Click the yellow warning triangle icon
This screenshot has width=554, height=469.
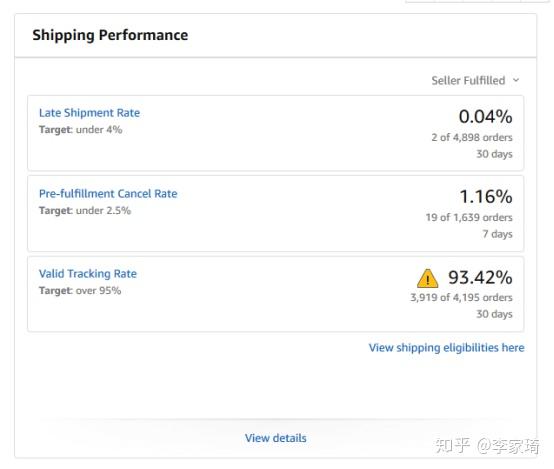click(x=428, y=279)
